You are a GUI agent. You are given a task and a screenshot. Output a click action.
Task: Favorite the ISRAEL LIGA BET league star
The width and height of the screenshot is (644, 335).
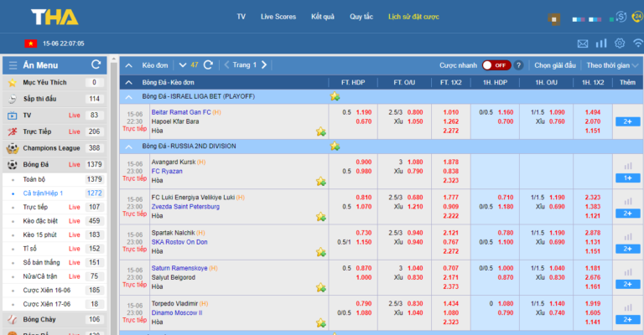tap(312, 97)
